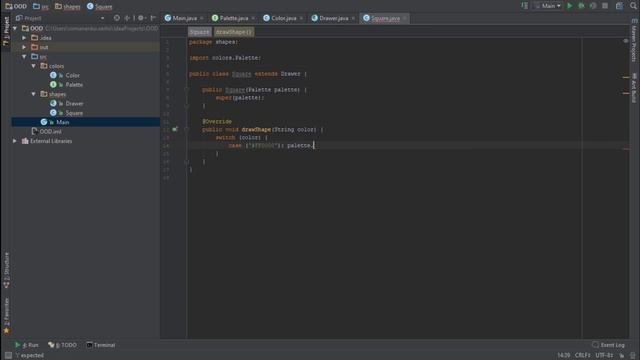The image size is (640, 360).
Task: Close the Color.java tab
Action: coord(301,18)
